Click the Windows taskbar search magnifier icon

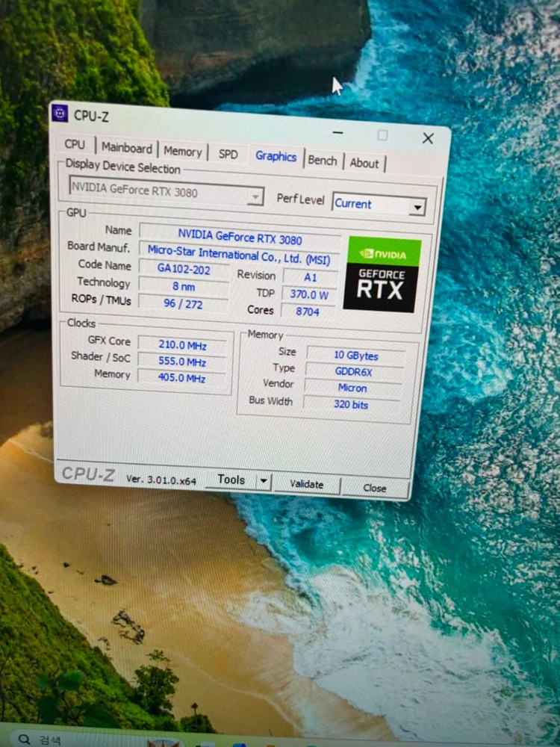pyautogui.click(x=24, y=739)
